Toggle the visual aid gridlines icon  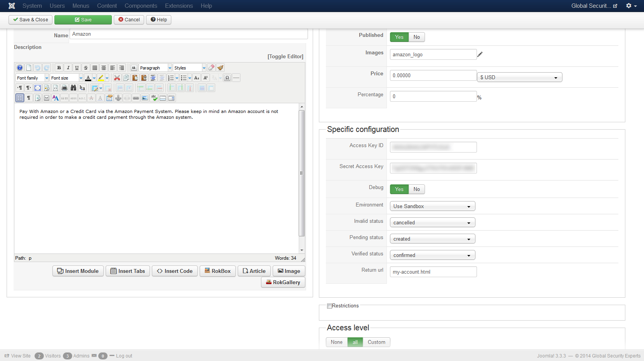click(20, 98)
